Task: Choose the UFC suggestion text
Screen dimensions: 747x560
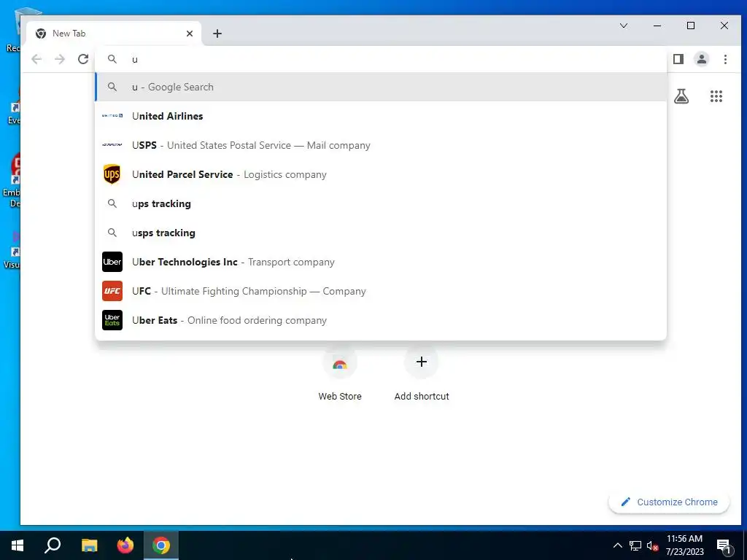Action: pos(249,291)
